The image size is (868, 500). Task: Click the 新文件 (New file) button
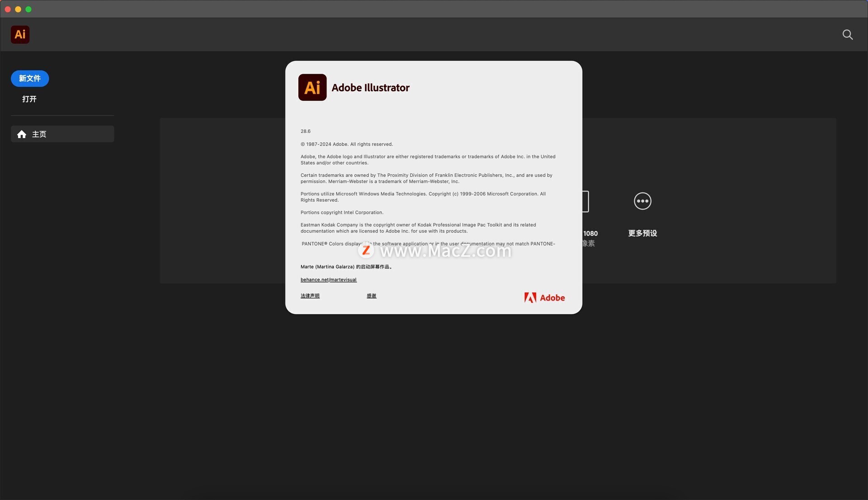point(30,78)
